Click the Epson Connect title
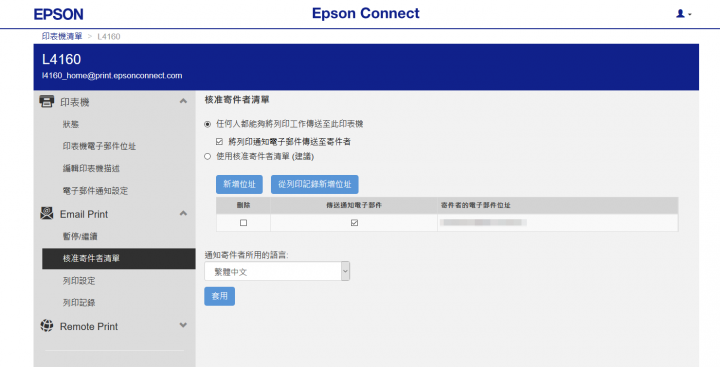 (x=366, y=13)
